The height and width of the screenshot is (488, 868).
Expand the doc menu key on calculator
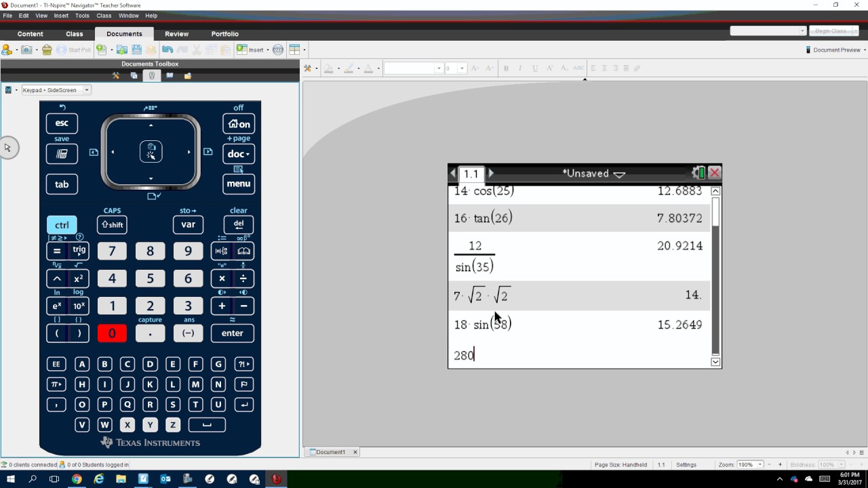click(239, 154)
